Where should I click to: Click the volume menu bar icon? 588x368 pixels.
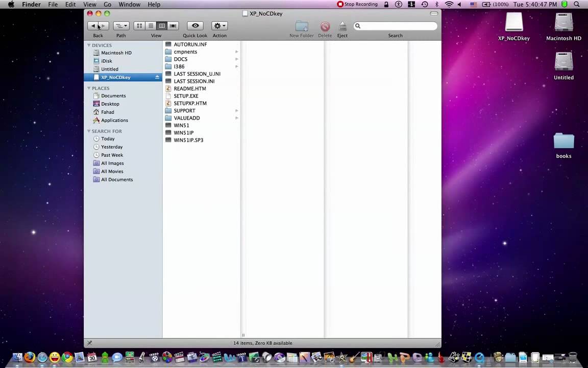click(x=460, y=5)
